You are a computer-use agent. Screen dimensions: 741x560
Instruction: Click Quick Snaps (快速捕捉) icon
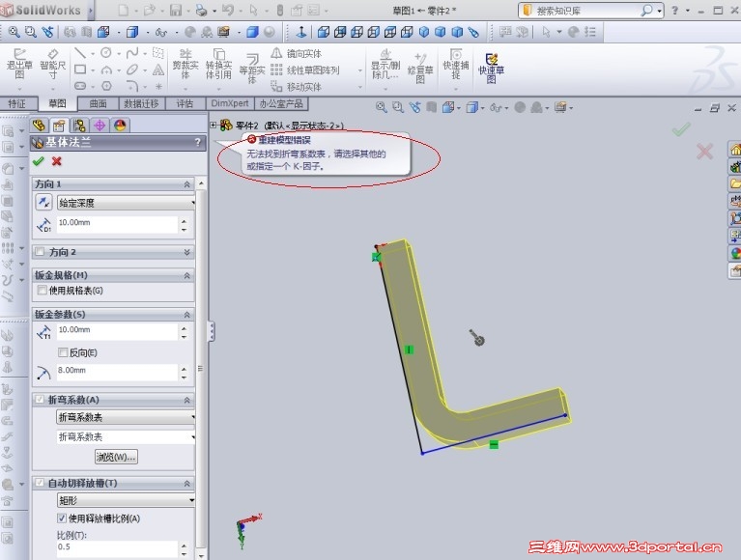456,64
